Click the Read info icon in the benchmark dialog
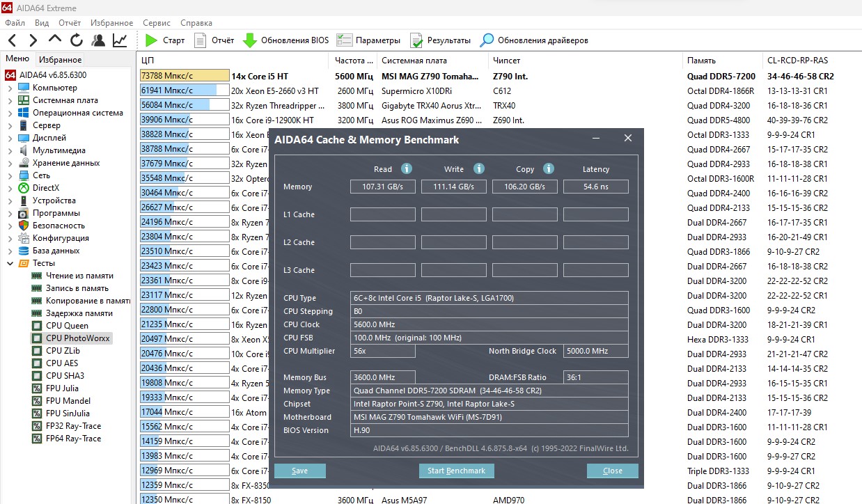Viewport: 862px width, 504px height. tap(407, 168)
